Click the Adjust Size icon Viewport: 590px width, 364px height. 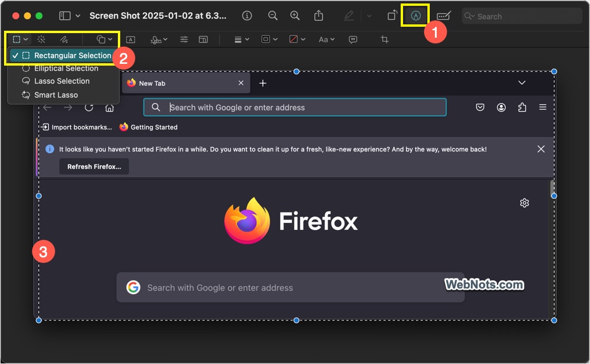(203, 39)
